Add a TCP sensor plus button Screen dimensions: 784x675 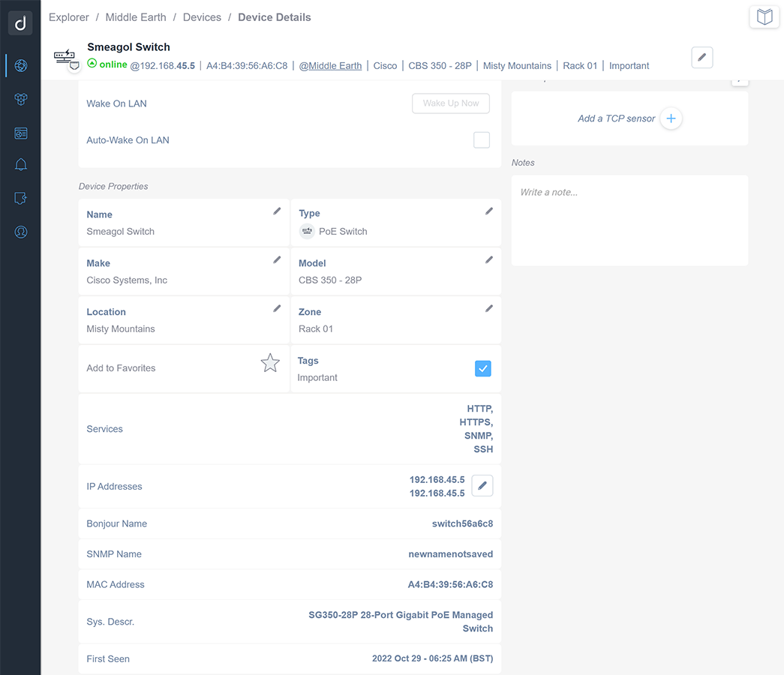click(671, 118)
